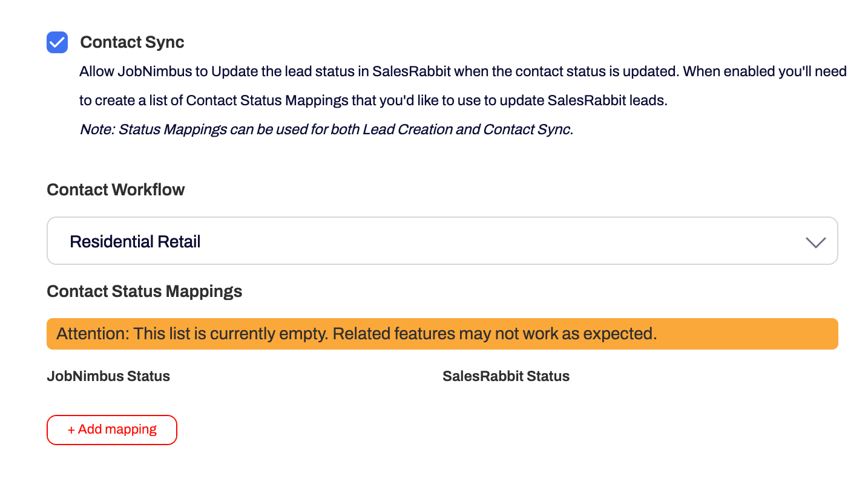The height and width of the screenshot is (479, 868).
Task: Select the SalesRabbit Status column header
Action: point(506,376)
